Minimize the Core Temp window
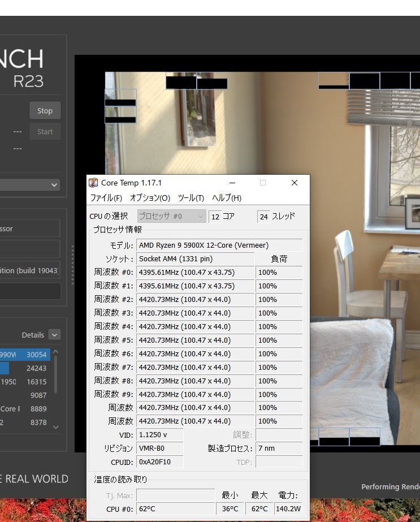 coord(232,183)
